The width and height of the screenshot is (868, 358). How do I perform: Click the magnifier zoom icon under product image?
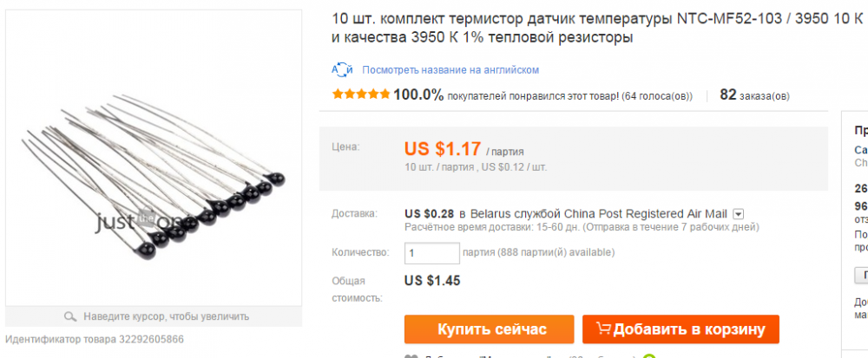tap(70, 316)
